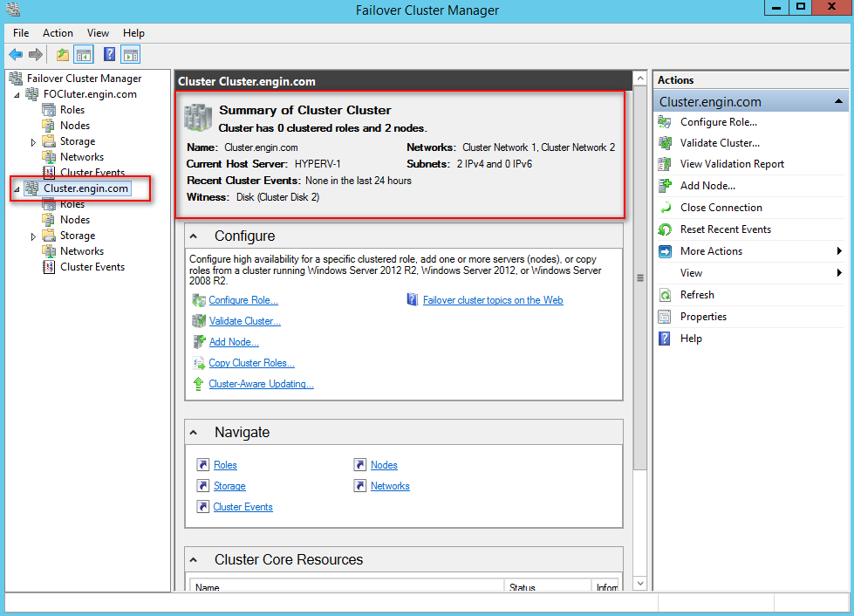
Task: Click the Help icon in Actions pane
Action: [x=665, y=339]
